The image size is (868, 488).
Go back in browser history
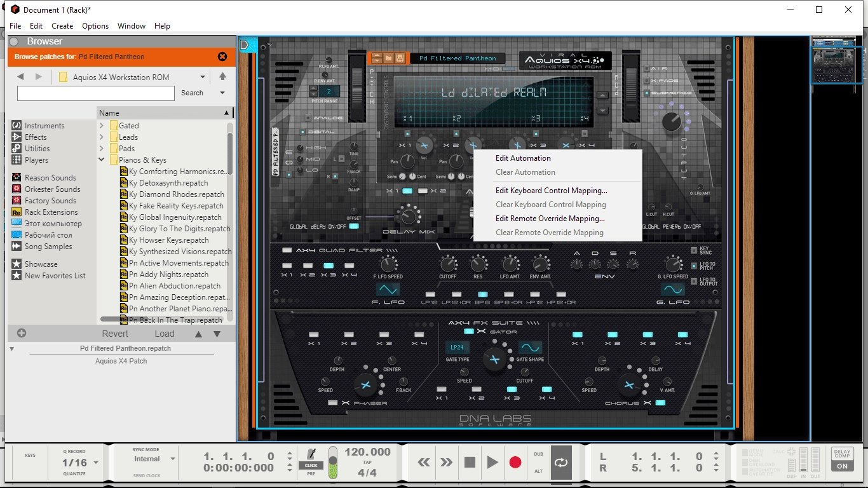[x=20, y=77]
